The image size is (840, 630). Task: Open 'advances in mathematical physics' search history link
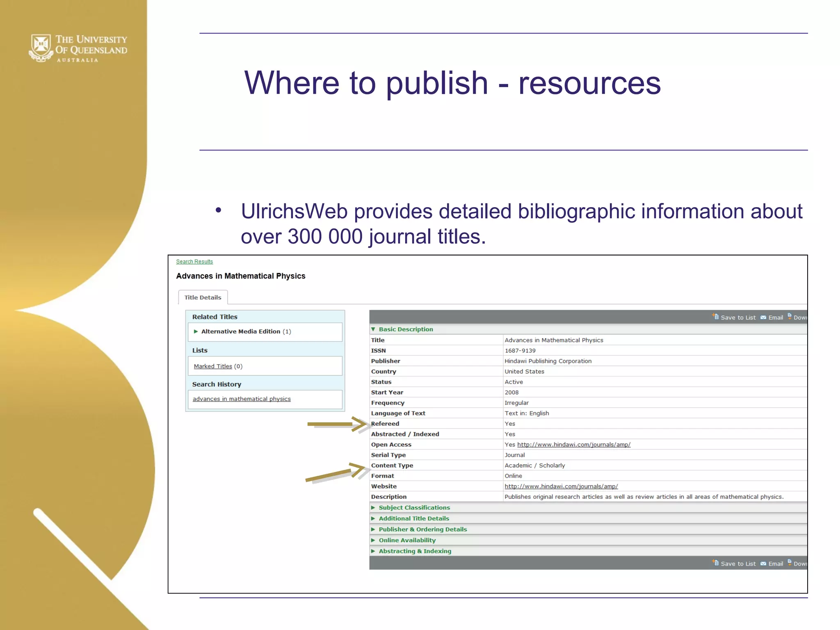click(x=242, y=399)
